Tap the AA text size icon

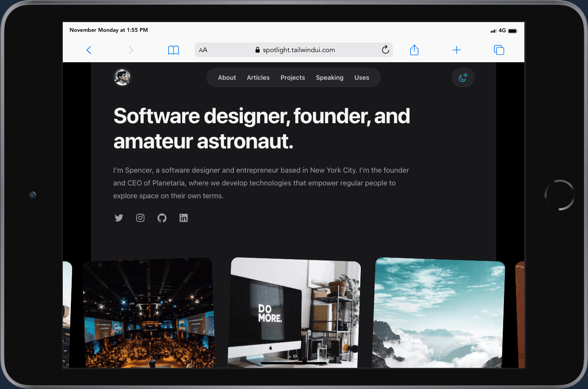point(203,50)
